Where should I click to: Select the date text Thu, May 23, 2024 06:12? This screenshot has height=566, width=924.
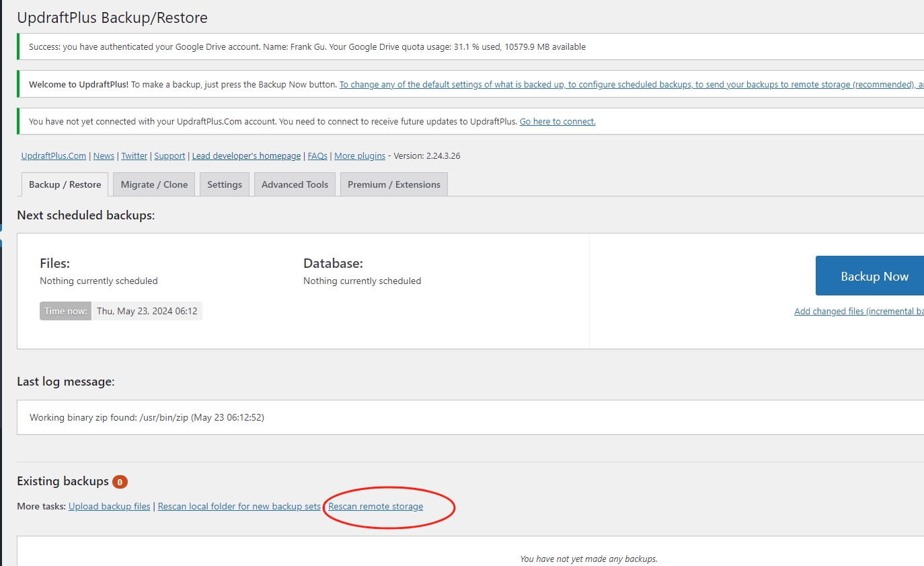pos(147,311)
